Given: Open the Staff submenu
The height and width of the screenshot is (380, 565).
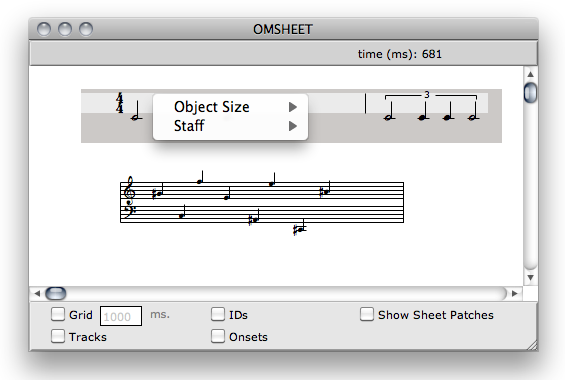Looking at the screenshot, I should tap(230, 126).
